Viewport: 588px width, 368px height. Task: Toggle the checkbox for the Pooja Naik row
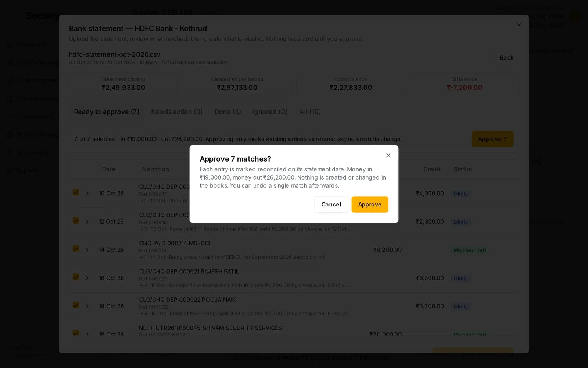pyautogui.click(x=76, y=305)
